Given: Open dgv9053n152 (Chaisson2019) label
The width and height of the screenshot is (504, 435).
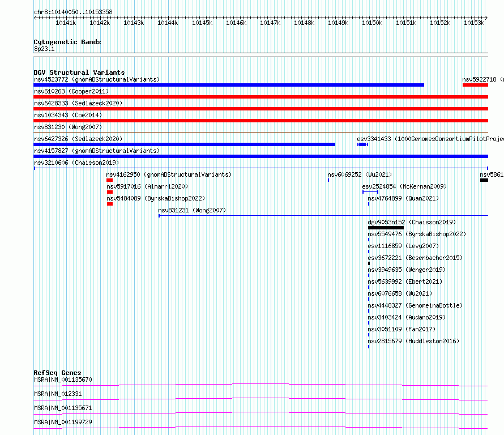Looking at the screenshot, I should tap(412, 222).
